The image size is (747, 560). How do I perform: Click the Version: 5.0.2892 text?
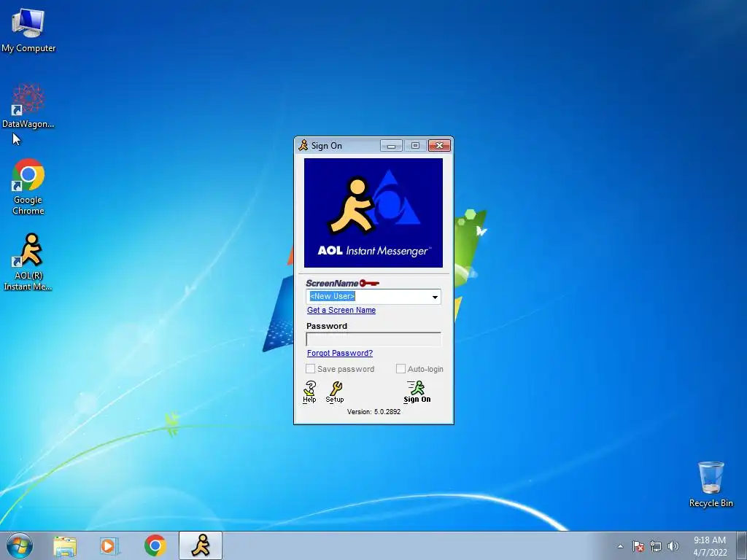[373, 411]
